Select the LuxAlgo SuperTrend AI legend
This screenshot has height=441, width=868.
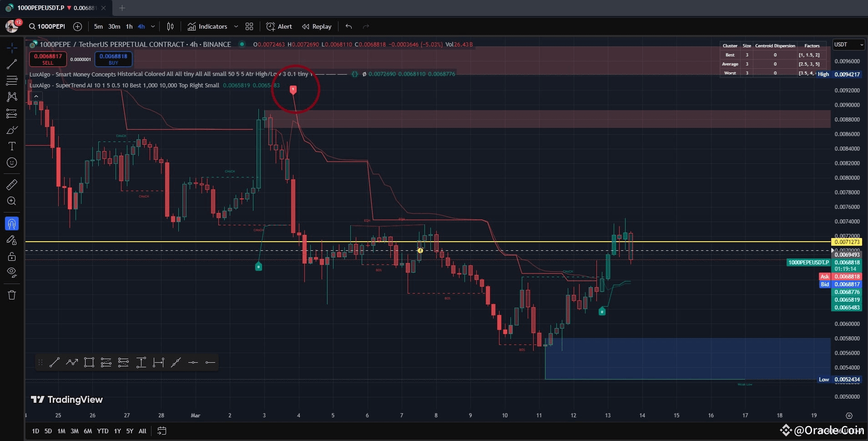124,86
